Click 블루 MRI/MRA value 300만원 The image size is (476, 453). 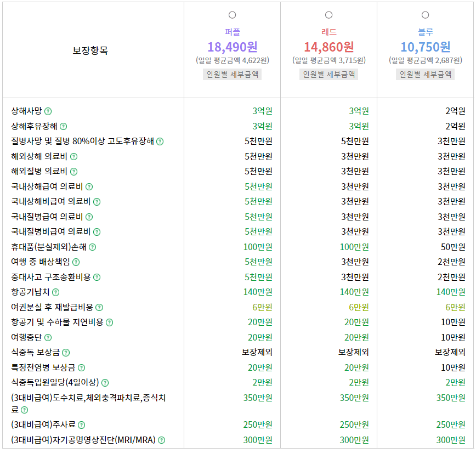click(451, 440)
